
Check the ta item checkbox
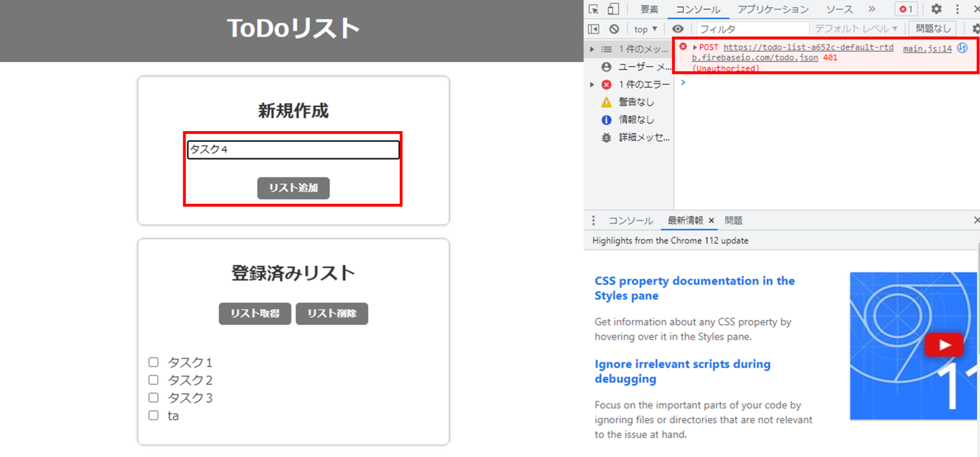(x=153, y=415)
